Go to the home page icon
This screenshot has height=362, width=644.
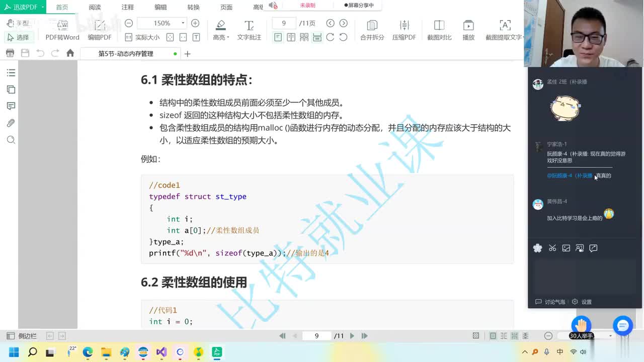[x=70, y=53]
